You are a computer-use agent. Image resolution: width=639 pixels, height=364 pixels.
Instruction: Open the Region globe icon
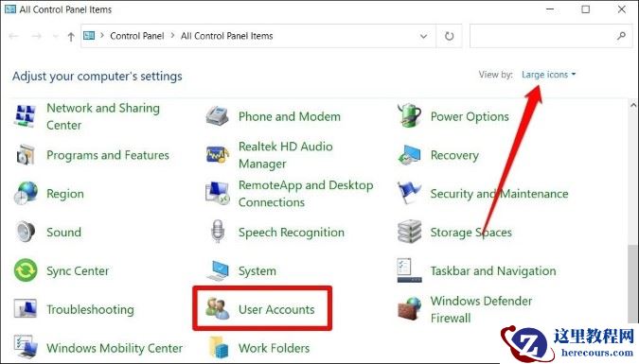pos(26,194)
